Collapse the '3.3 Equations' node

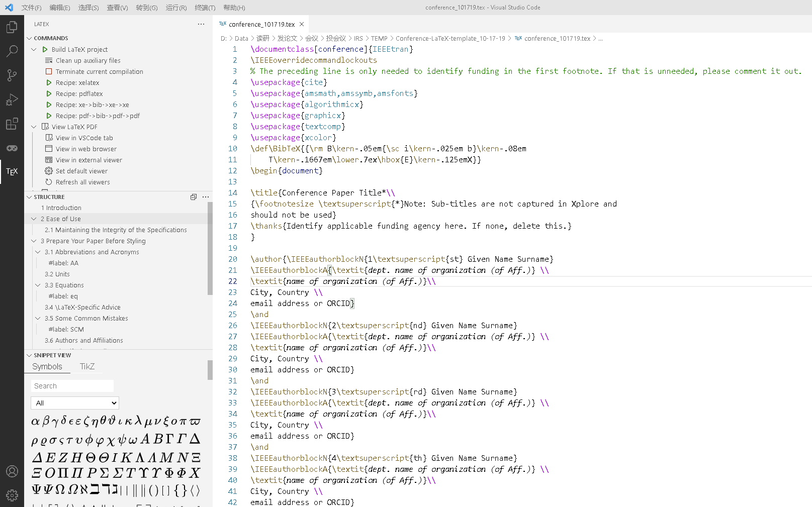pos(37,285)
